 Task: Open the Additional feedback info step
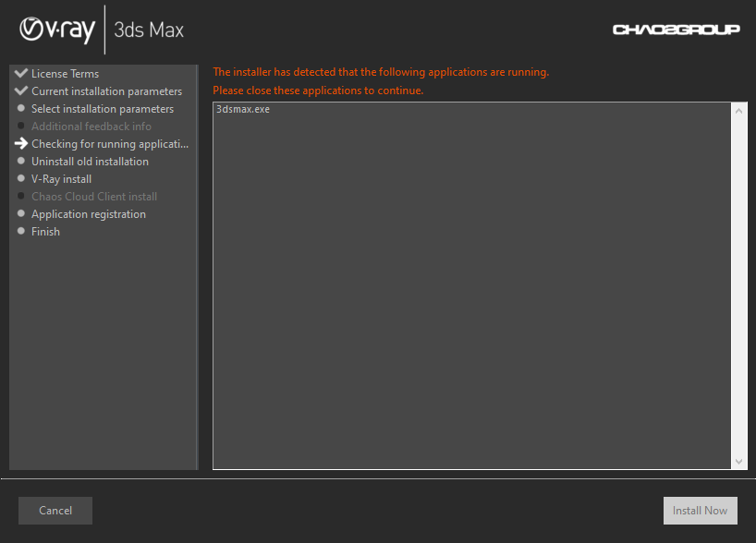point(91,126)
